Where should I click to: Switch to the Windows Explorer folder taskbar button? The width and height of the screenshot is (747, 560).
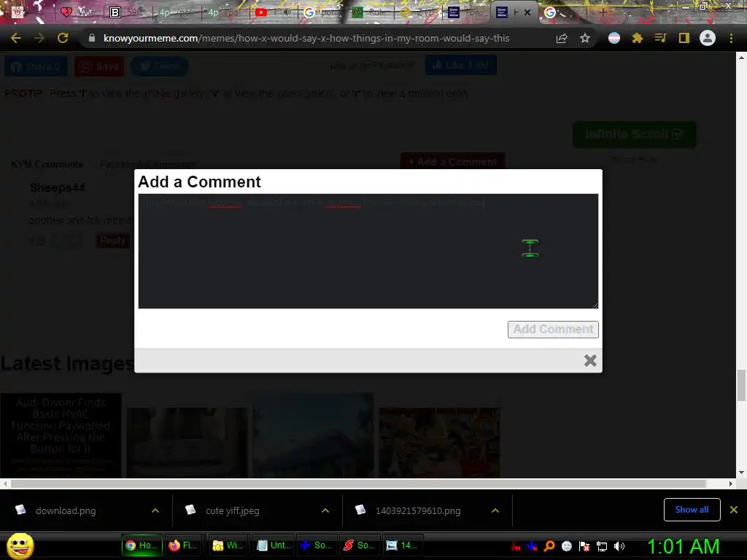coord(228,545)
